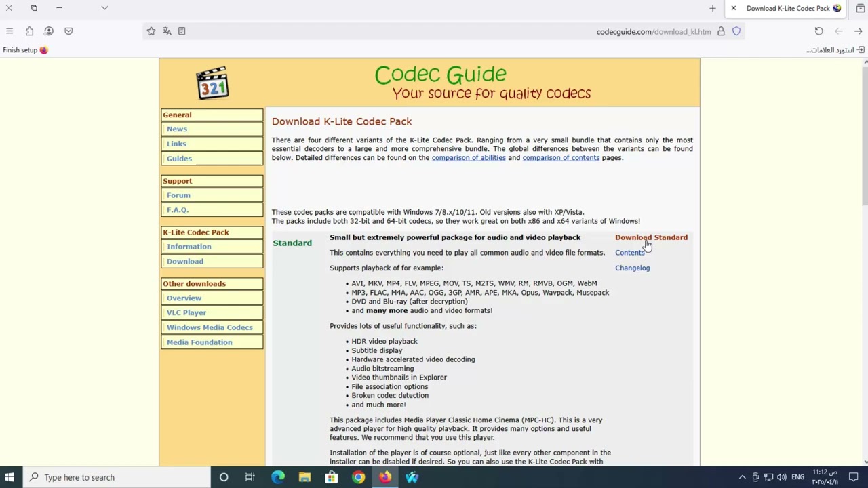Bookmark this page with star icon

151,31
